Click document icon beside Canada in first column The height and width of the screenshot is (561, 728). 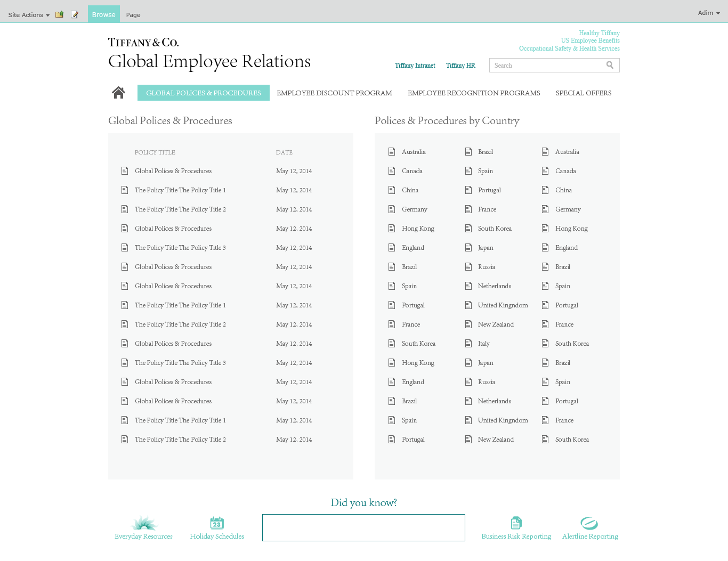click(x=392, y=171)
